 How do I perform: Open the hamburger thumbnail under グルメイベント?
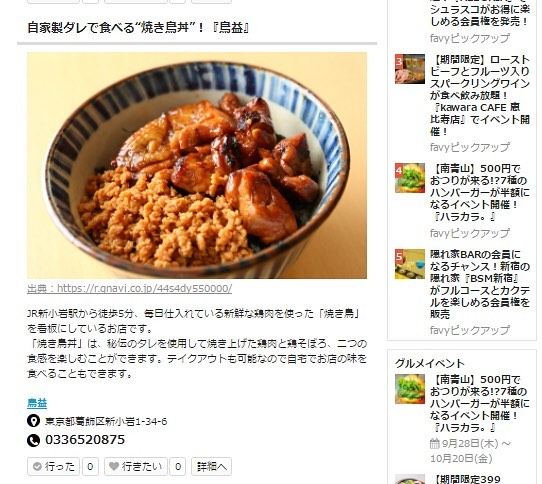(410, 389)
